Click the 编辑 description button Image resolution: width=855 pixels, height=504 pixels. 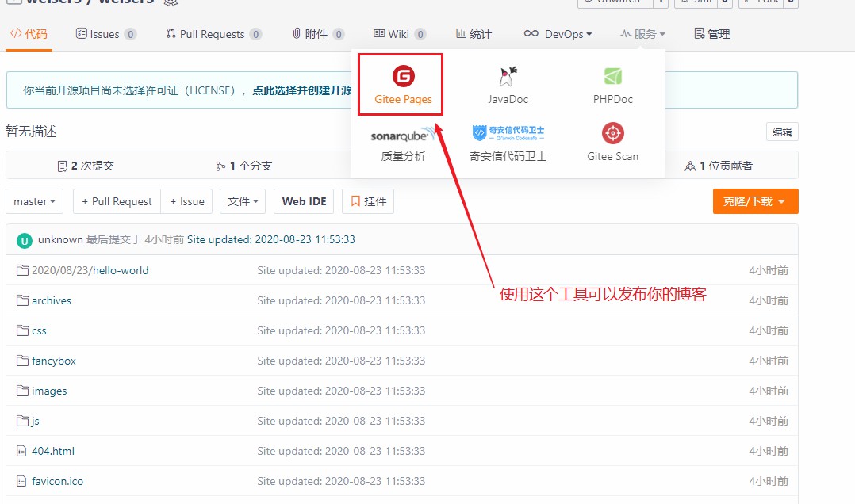pos(782,132)
